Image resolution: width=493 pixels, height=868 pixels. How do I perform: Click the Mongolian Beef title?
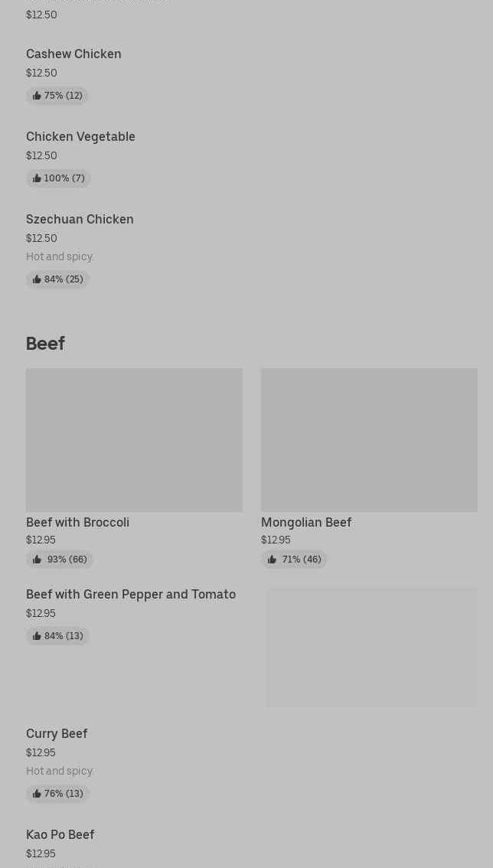pyautogui.click(x=306, y=522)
